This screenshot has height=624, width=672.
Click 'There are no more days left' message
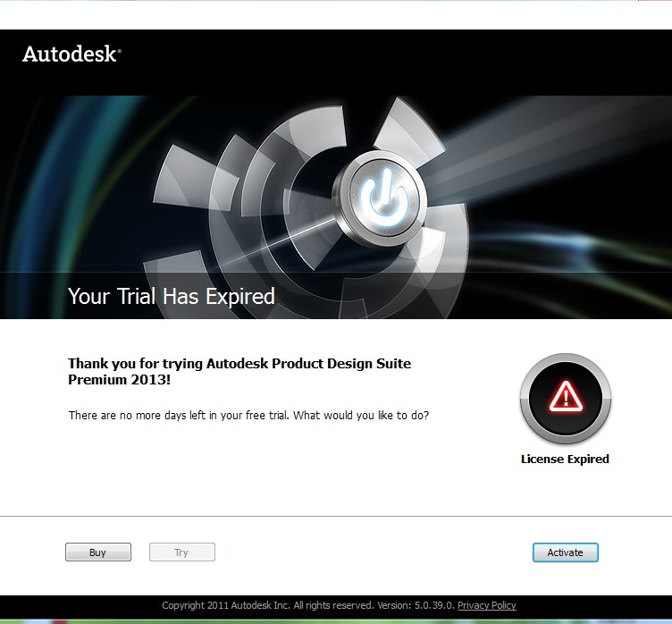[248, 415]
